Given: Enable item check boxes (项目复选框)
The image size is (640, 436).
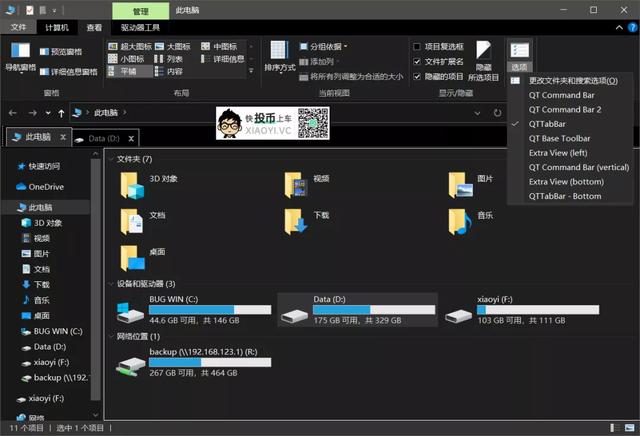Looking at the screenshot, I should click(417, 47).
